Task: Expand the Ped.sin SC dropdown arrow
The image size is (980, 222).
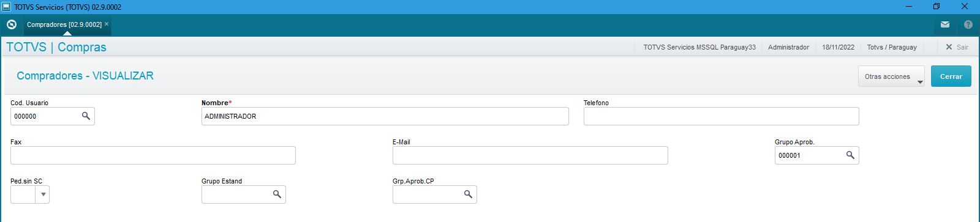Action: [x=43, y=194]
